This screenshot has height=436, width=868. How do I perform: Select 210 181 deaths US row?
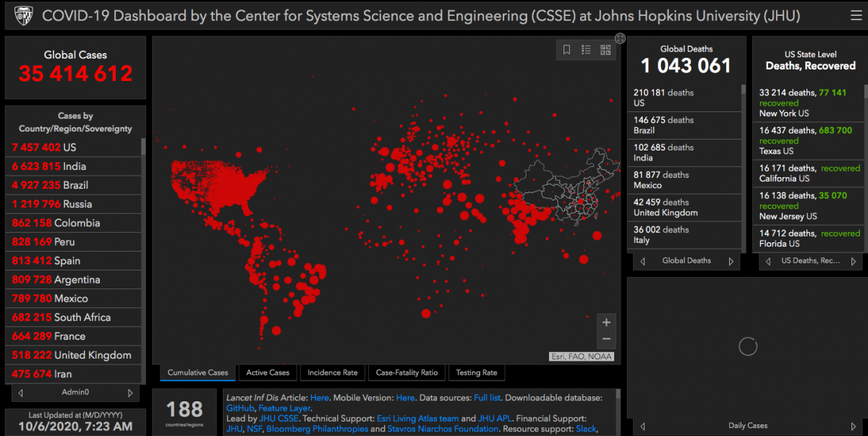click(684, 98)
